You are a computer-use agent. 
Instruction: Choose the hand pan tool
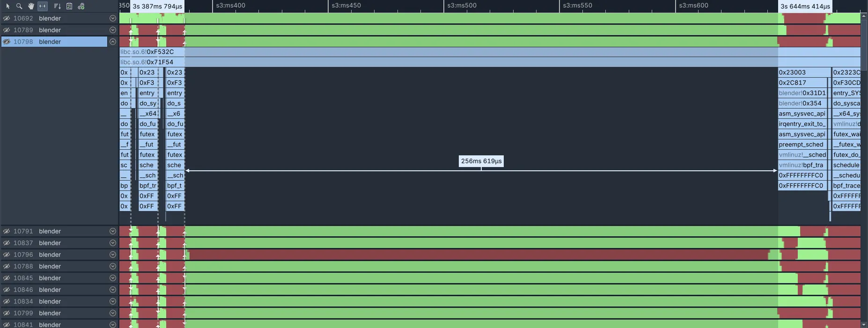[x=31, y=6]
